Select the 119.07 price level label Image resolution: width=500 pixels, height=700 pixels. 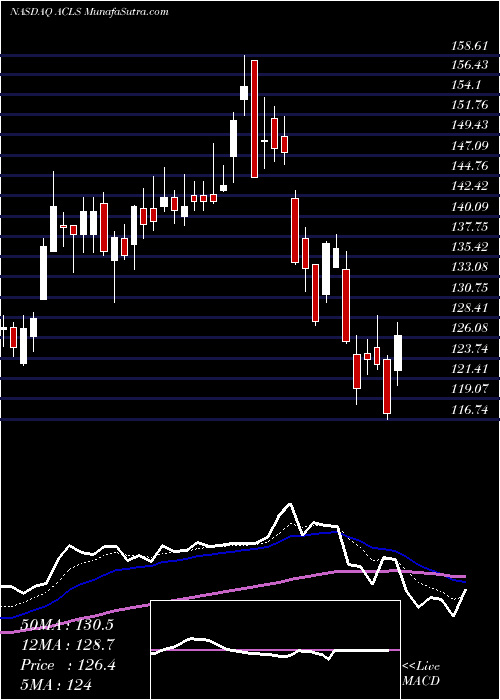pyautogui.click(x=471, y=389)
